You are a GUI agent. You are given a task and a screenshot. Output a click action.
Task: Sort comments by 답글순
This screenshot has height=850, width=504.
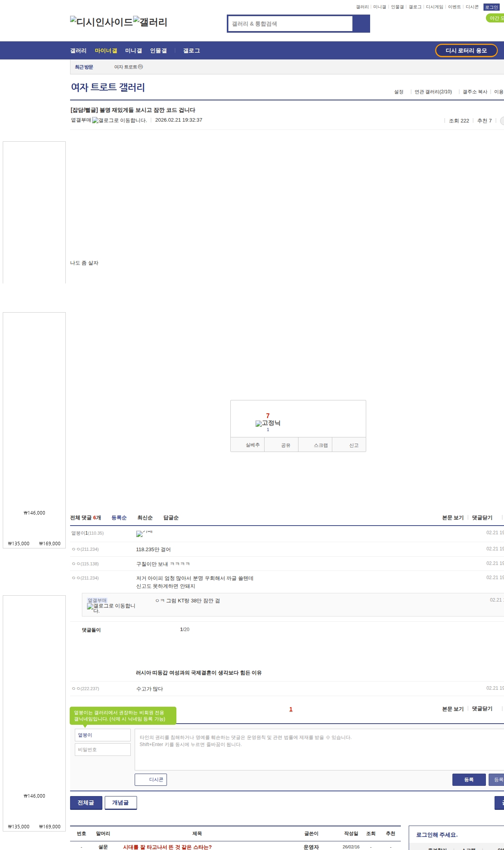171,518
